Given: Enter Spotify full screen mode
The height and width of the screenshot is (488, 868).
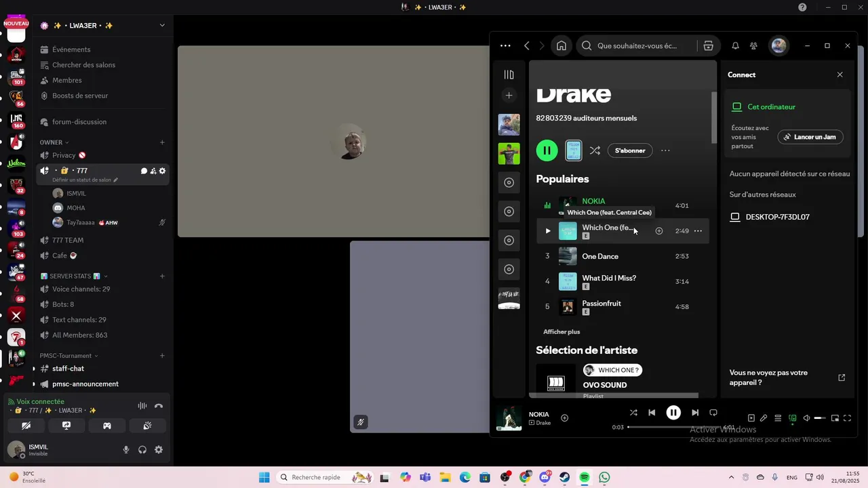Looking at the screenshot, I should pos(847,418).
